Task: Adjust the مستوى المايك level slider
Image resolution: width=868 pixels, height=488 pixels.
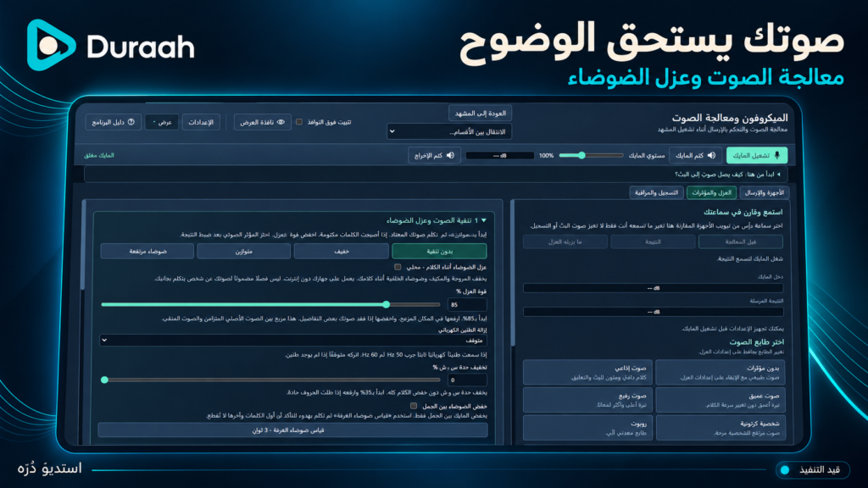Action: click(591, 156)
